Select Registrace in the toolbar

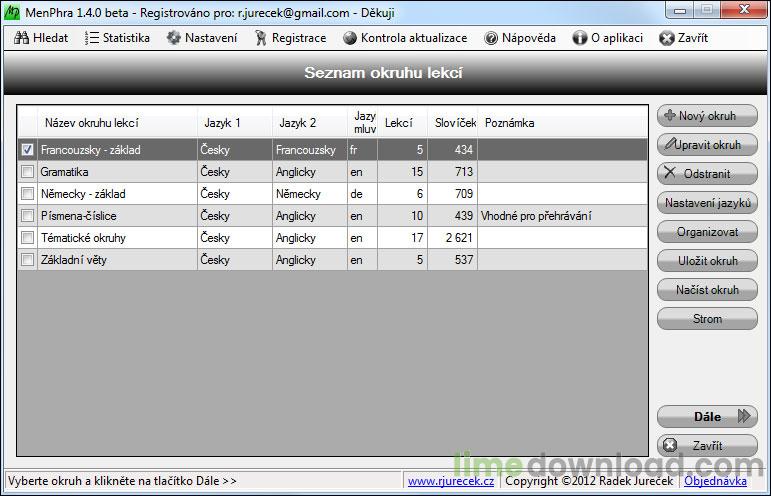click(x=291, y=38)
